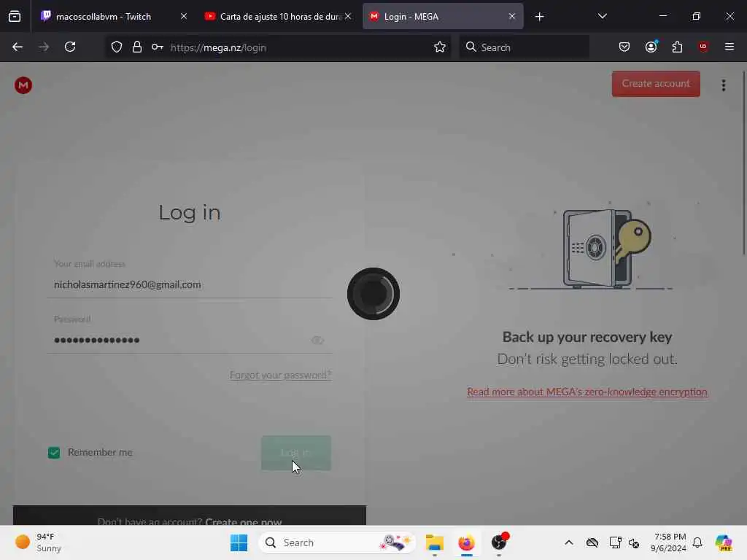Toggle password visibility eye icon
This screenshot has height=560, width=747.
318,341
